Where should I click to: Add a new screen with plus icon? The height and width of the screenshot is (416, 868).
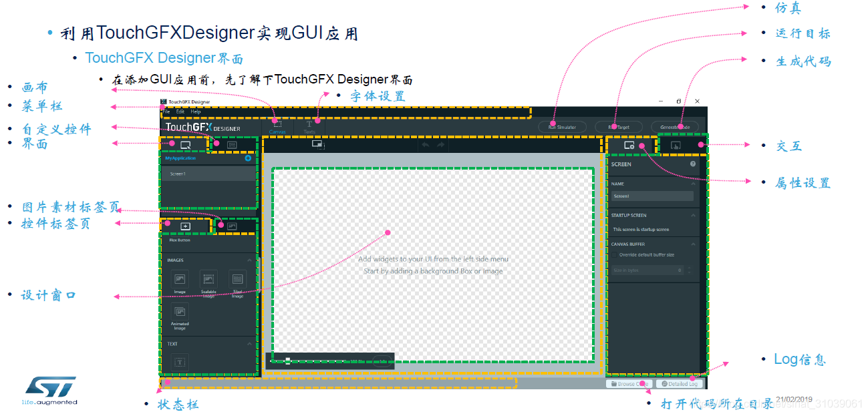click(x=248, y=158)
